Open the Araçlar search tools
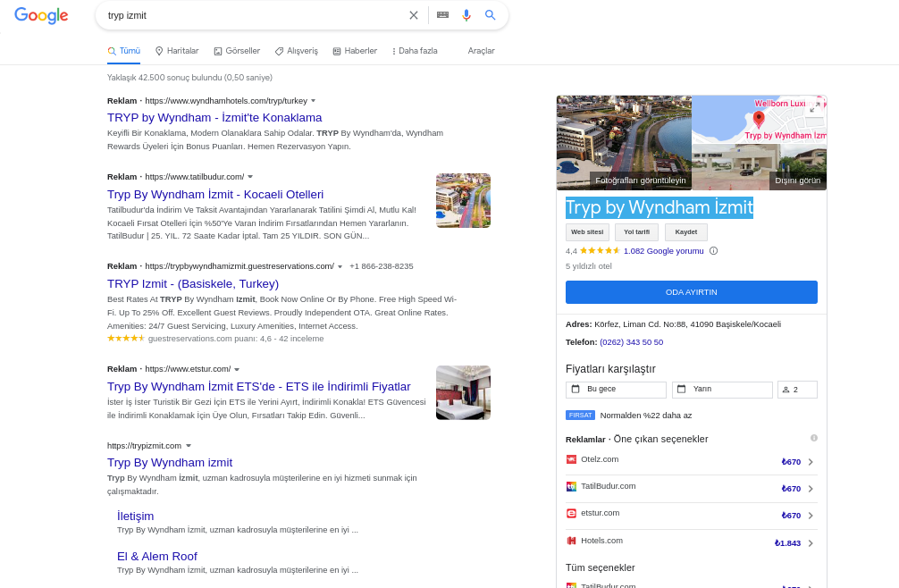The width and height of the screenshot is (899, 588). coord(481,51)
